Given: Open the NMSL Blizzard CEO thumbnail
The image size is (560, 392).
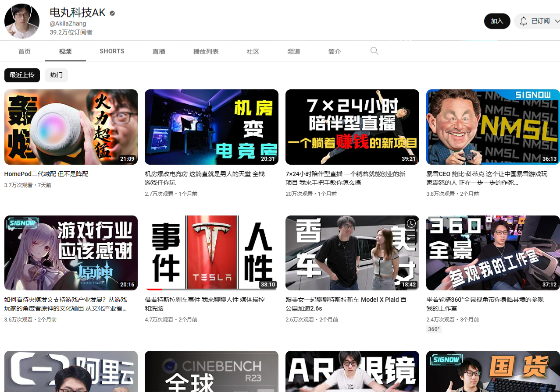Looking at the screenshot, I should 493,127.
